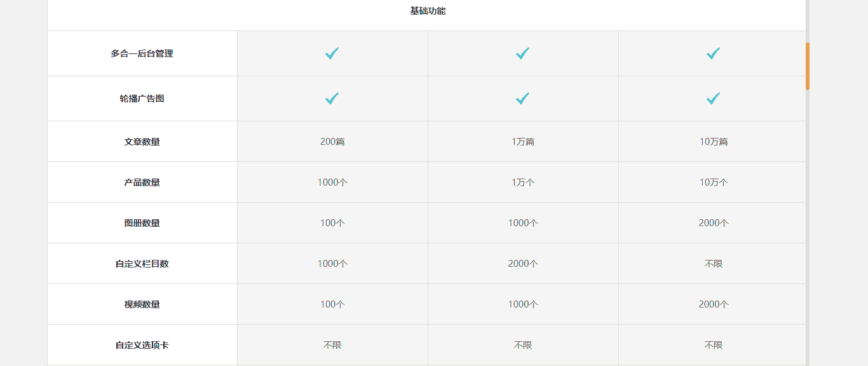Click the 轮播广告图 row label
This screenshot has width=868, height=366.
[142, 98]
